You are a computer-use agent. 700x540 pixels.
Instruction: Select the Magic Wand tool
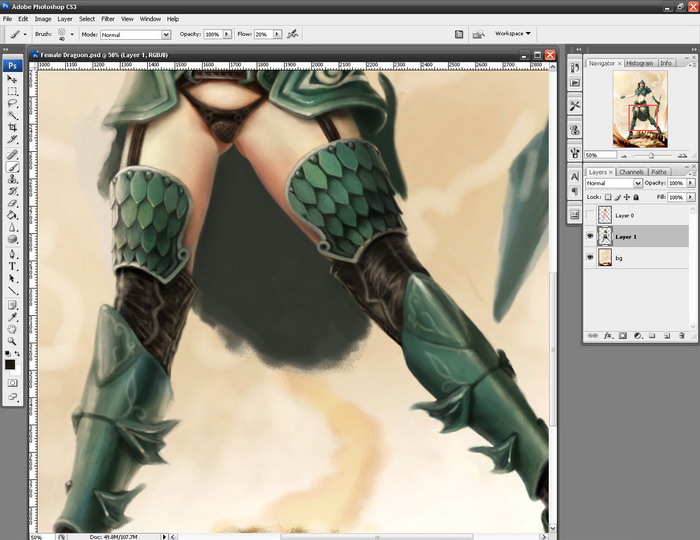point(12,116)
